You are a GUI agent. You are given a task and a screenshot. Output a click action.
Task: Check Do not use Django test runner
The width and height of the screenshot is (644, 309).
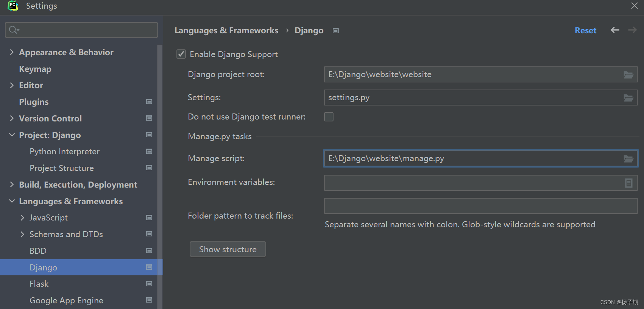point(329,116)
